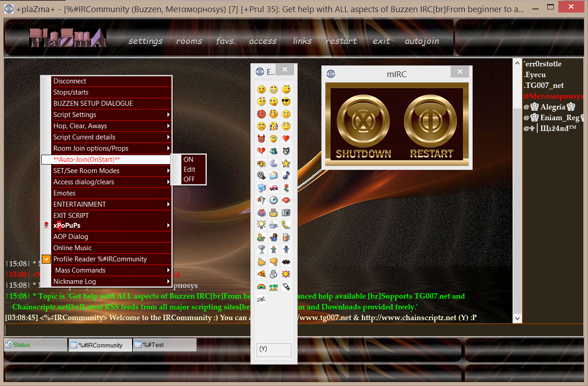Insert the film reel emoticon

(261, 175)
